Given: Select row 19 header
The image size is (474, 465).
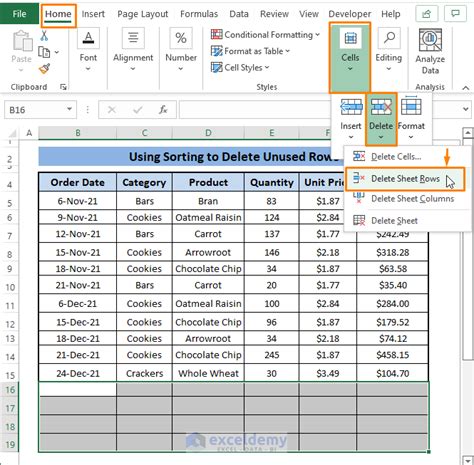Looking at the screenshot, I should (10, 444).
